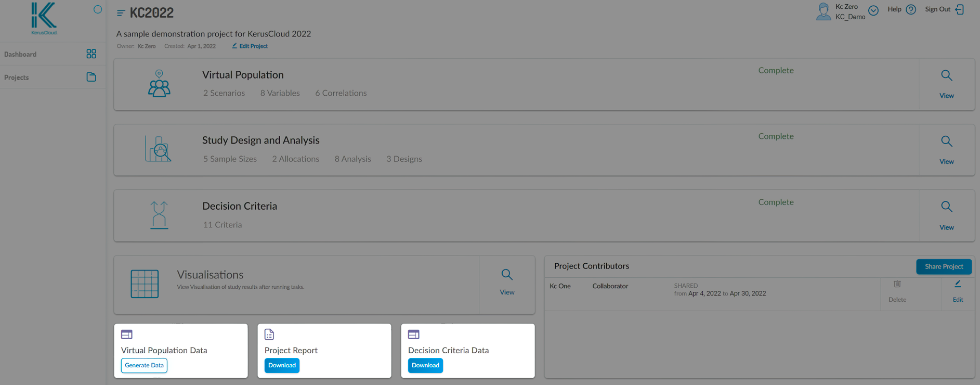The height and width of the screenshot is (385, 980).
Task: Click the Study Design and Analysis chart icon
Action: coord(158,149)
